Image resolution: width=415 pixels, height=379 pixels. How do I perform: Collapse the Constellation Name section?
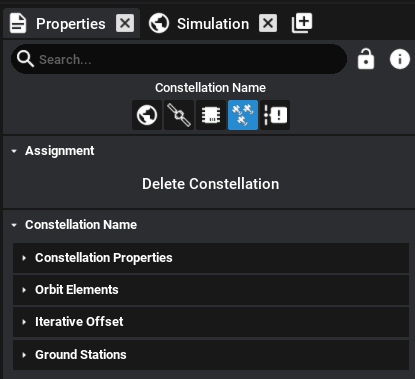[x=14, y=225]
